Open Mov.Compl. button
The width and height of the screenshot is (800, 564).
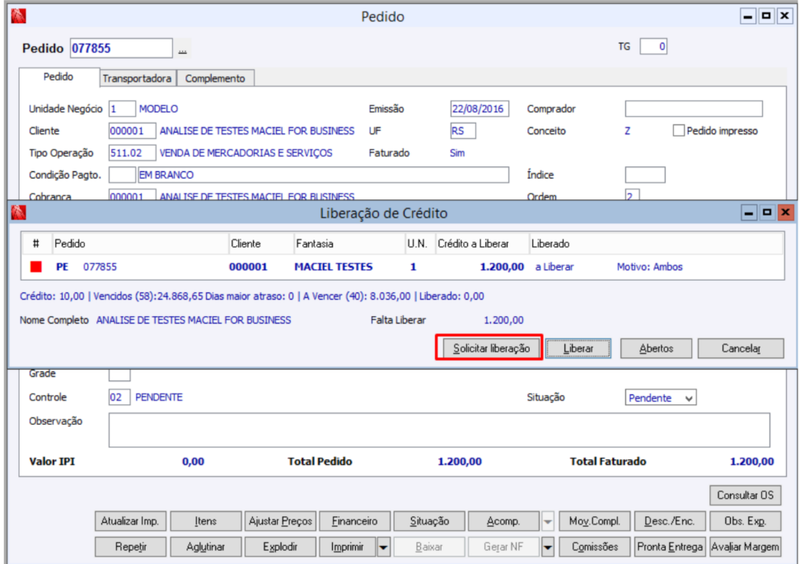point(595,521)
